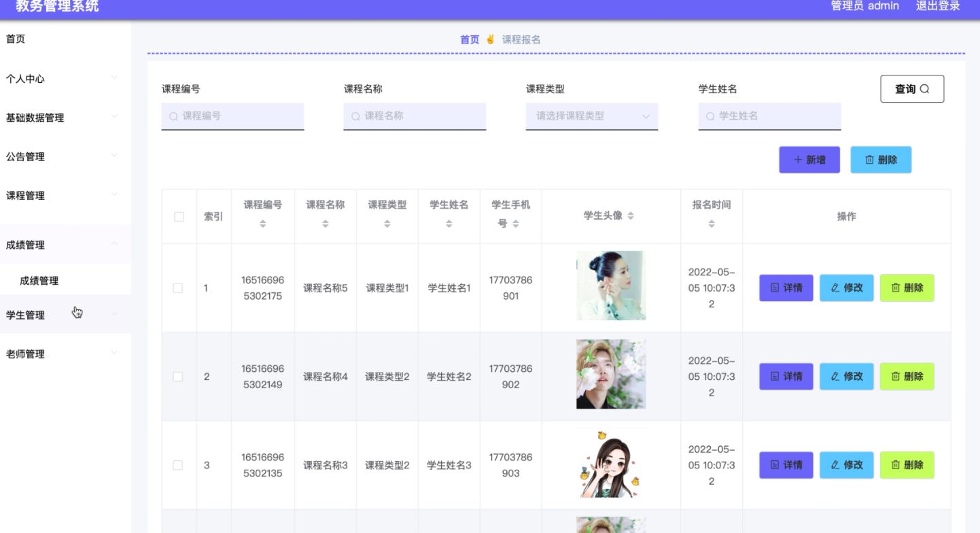Click 管理员 admin in header
Viewport: 980px width, 533px height.
(865, 6)
